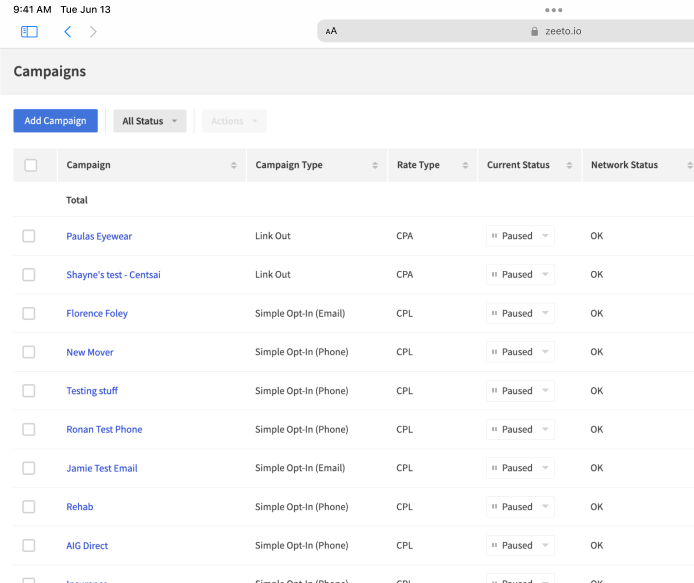Select the Paulas Eyewear row checkbox

[29, 236]
